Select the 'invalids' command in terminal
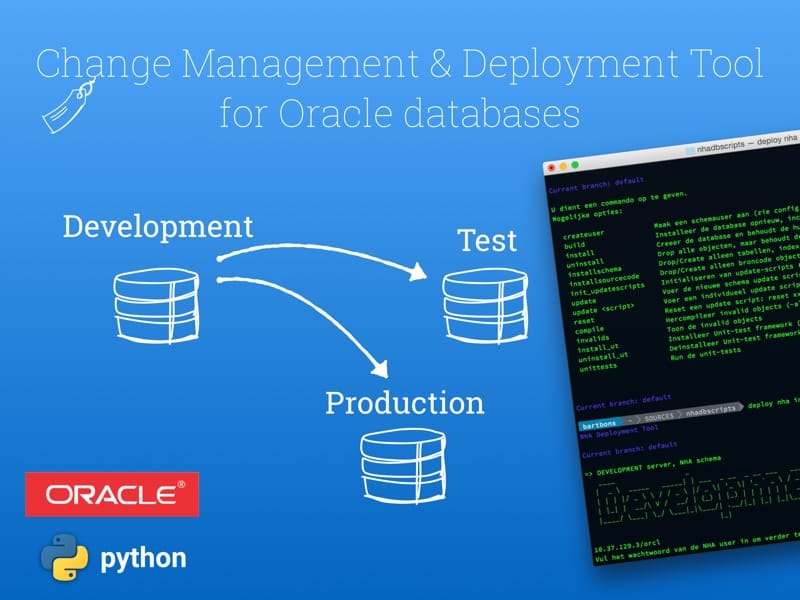Image resolution: width=800 pixels, height=600 pixels. (593, 338)
